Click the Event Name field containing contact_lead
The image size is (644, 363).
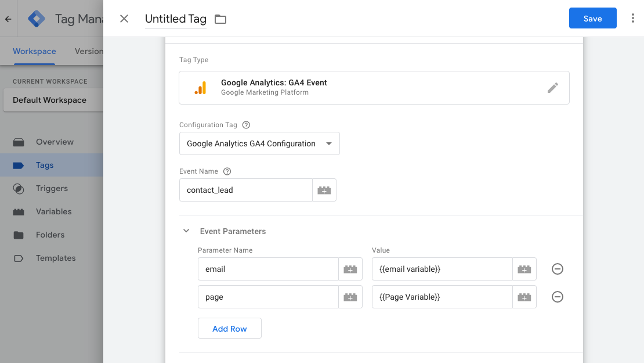[x=245, y=190]
